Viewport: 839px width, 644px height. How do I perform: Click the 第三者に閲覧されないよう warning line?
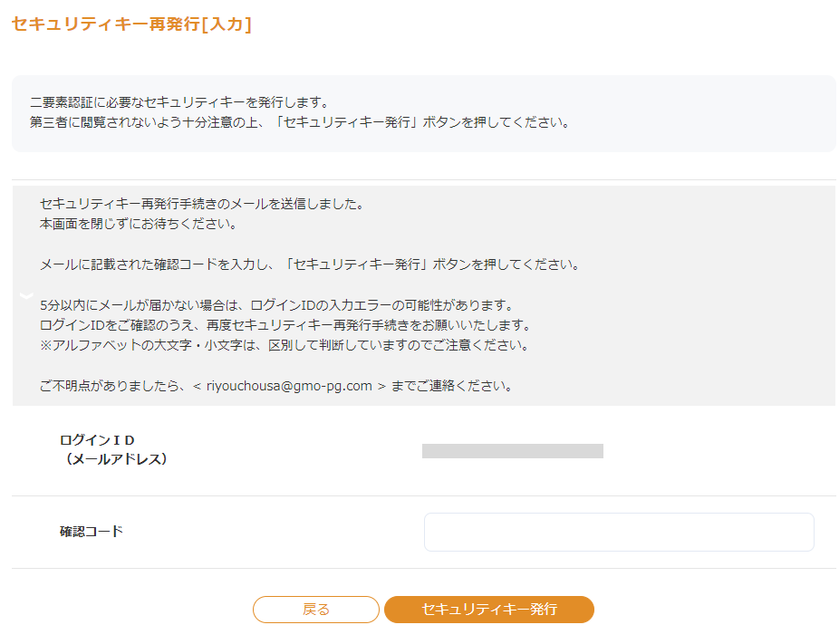pos(300,122)
